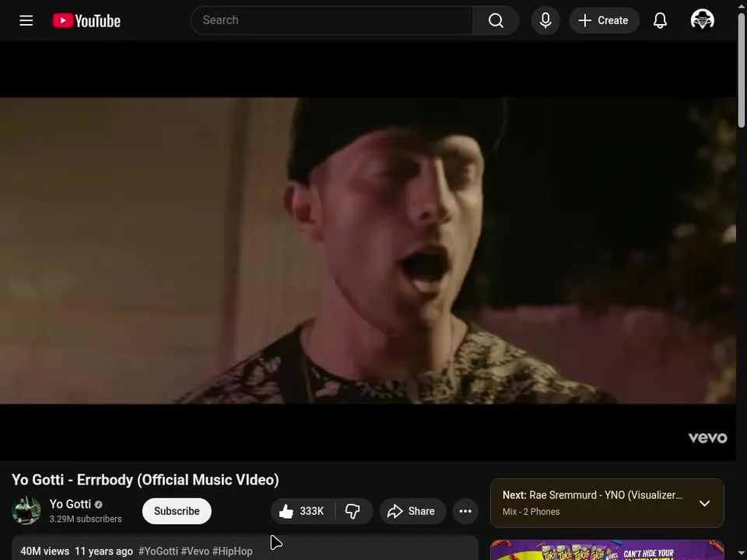Click the magnifying glass search button
The height and width of the screenshot is (560, 747).
click(496, 20)
